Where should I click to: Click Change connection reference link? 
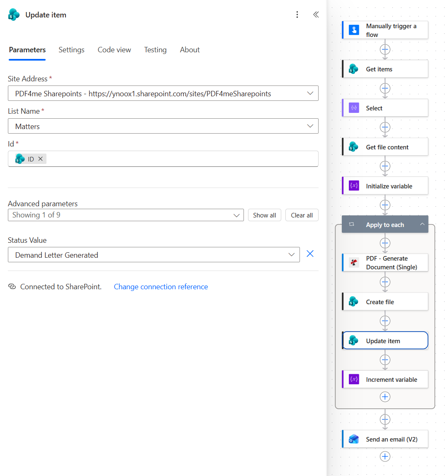(x=161, y=287)
